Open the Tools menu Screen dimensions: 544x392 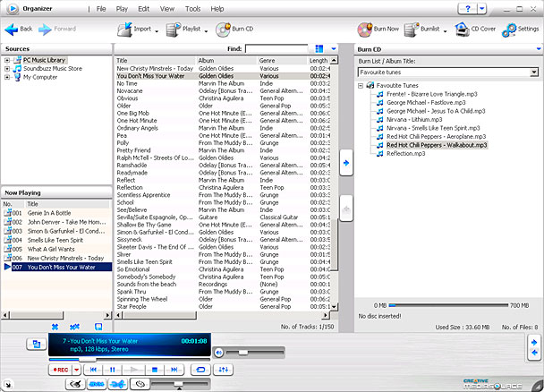pos(193,9)
